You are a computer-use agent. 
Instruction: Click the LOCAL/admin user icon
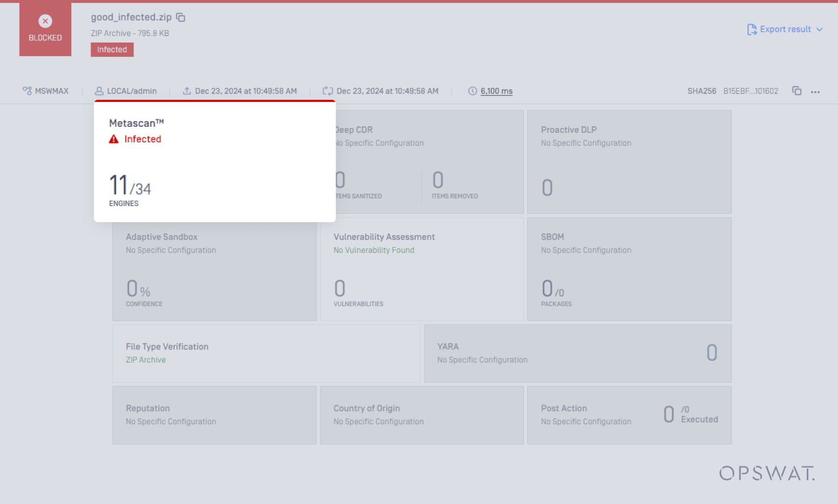tap(100, 91)
